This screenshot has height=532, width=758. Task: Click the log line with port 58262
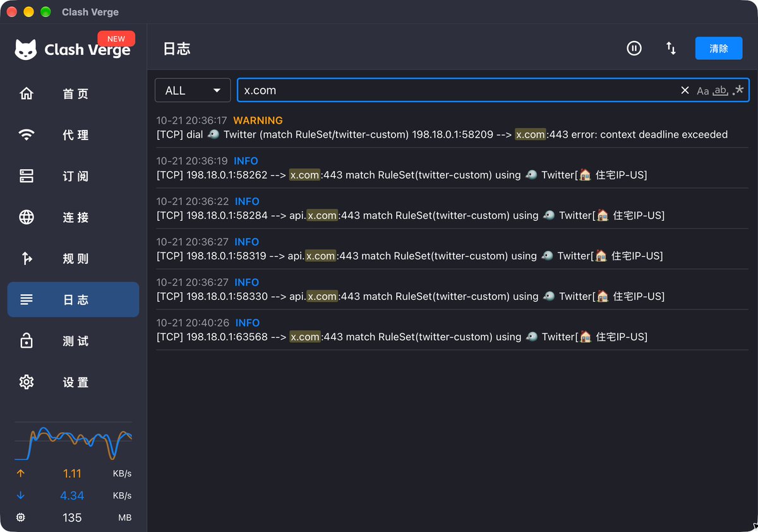[x=402, y=175]
